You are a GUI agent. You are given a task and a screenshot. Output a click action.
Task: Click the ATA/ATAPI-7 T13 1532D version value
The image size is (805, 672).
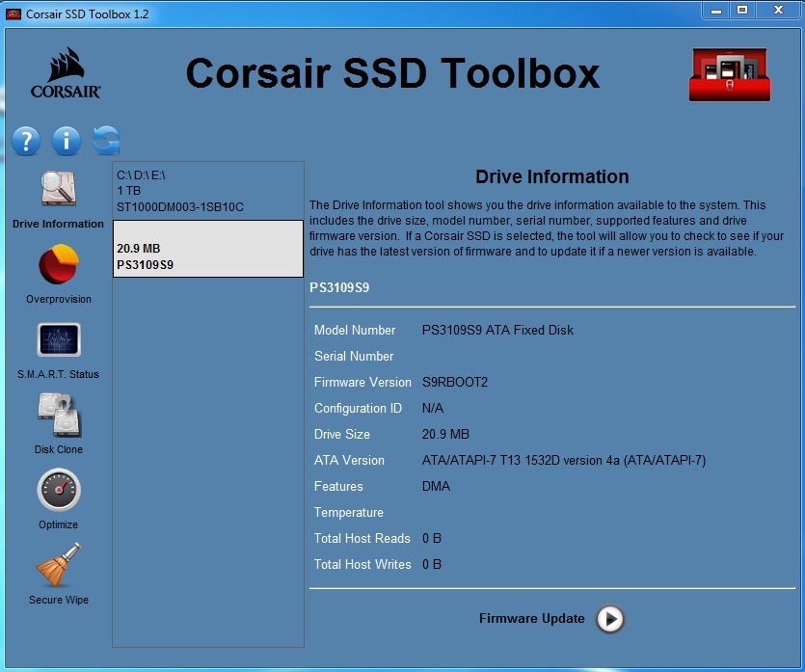(x=564, y=461)
